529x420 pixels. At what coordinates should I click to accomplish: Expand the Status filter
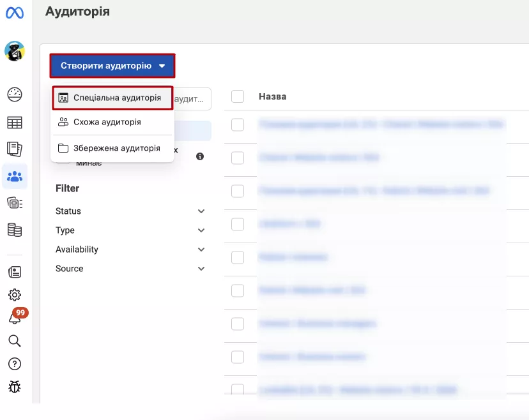tap(130, 211)
